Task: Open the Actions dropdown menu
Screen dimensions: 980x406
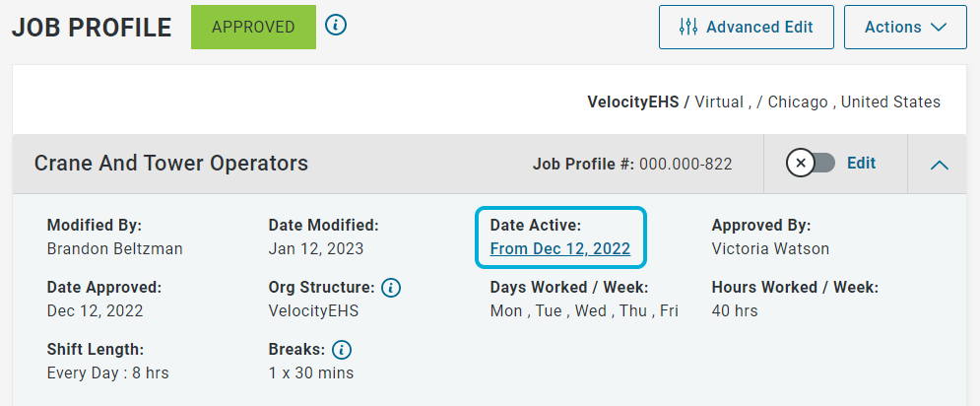Action: [905, 27]
